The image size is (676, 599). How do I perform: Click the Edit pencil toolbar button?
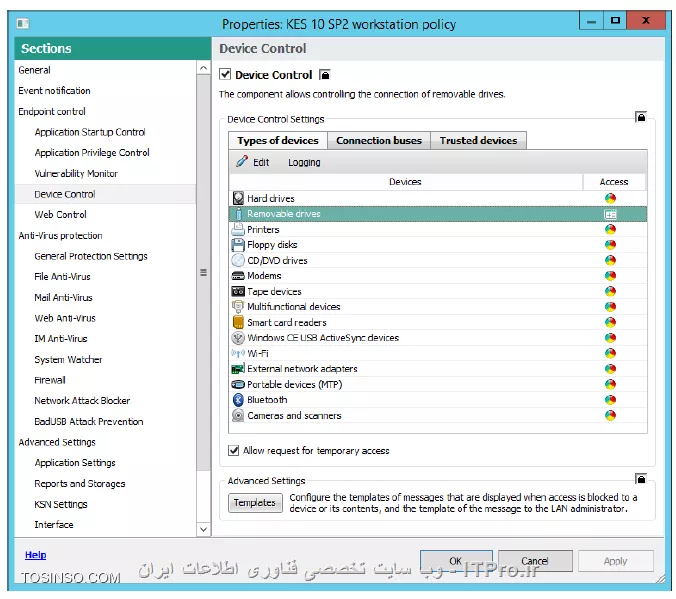pos(253,162)
